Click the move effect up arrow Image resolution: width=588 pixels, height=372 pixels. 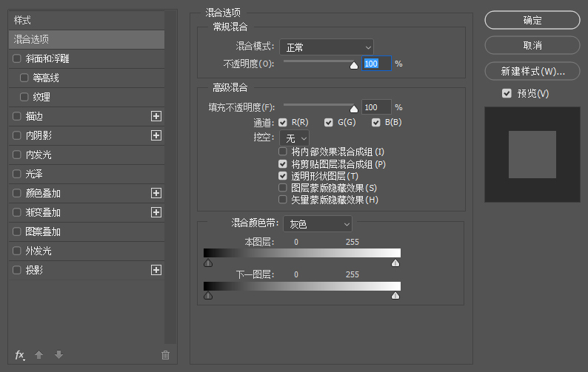[39, 354]
